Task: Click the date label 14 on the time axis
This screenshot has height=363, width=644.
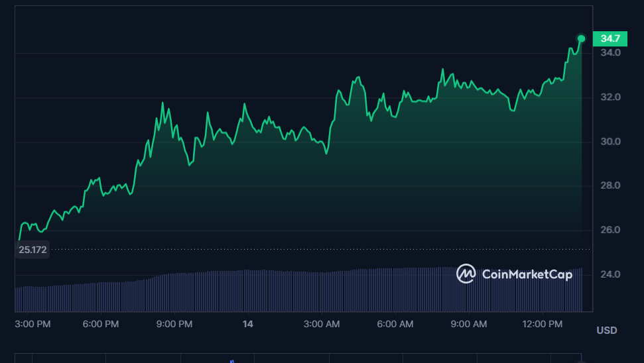Action: click(247, 324)
